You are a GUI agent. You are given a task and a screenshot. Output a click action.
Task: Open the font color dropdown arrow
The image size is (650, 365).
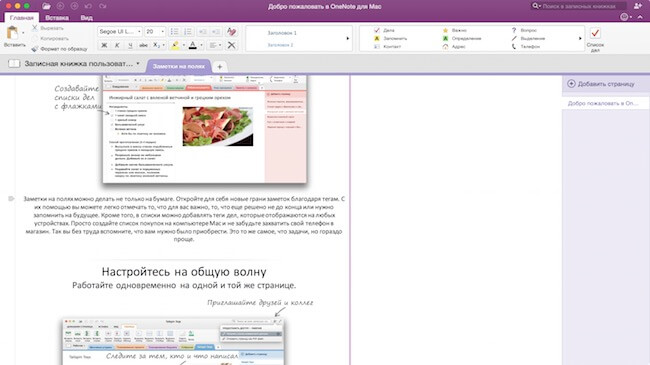pyautogui.click(x=201, y=45)
